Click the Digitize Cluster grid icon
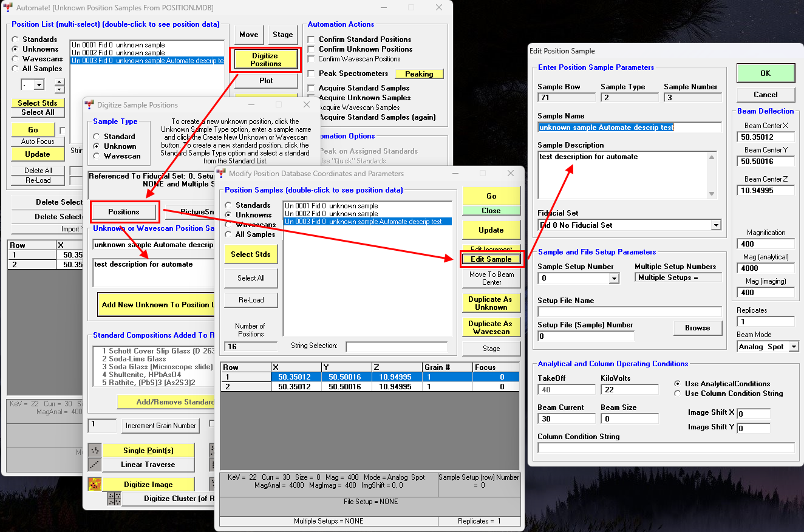The image size is (804, 532). click(114, 499)
